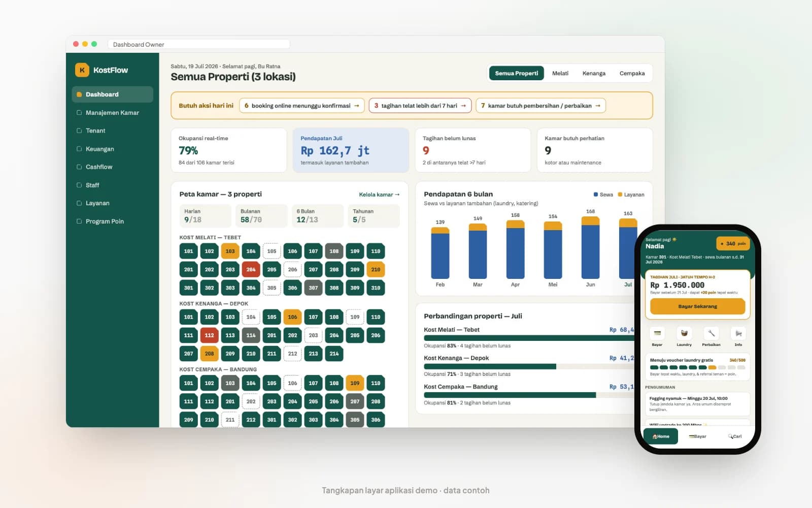Tap Bayar in the phone bottom navigation
Image resolution: width=812 pixels, height=508 pixels.
pos(698,436)
